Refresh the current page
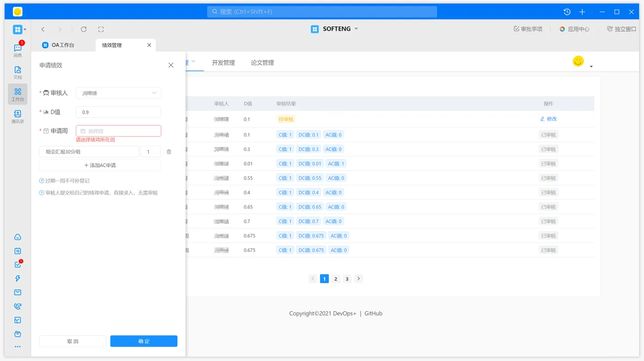 [x=84, y=29]
